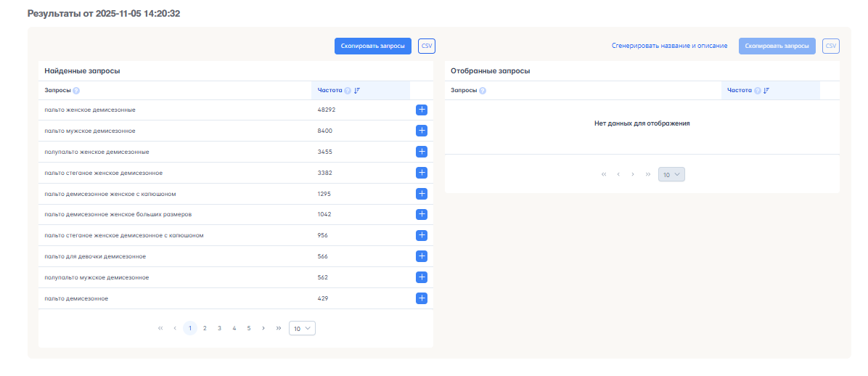Go to page 2 of found queries

click(x=205, y=328)
